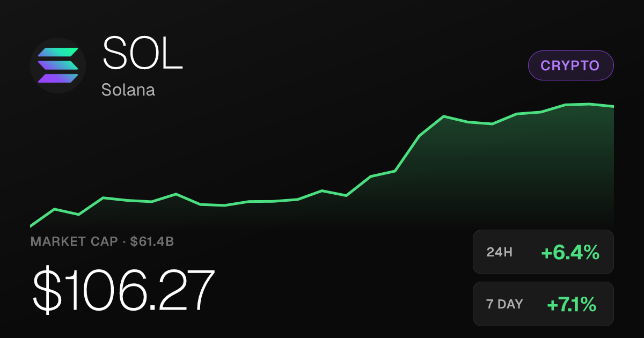The height and width of the screenshot is (338, 644).
Task: Click the +7.1% percentage value
Action: coord(572,304)
